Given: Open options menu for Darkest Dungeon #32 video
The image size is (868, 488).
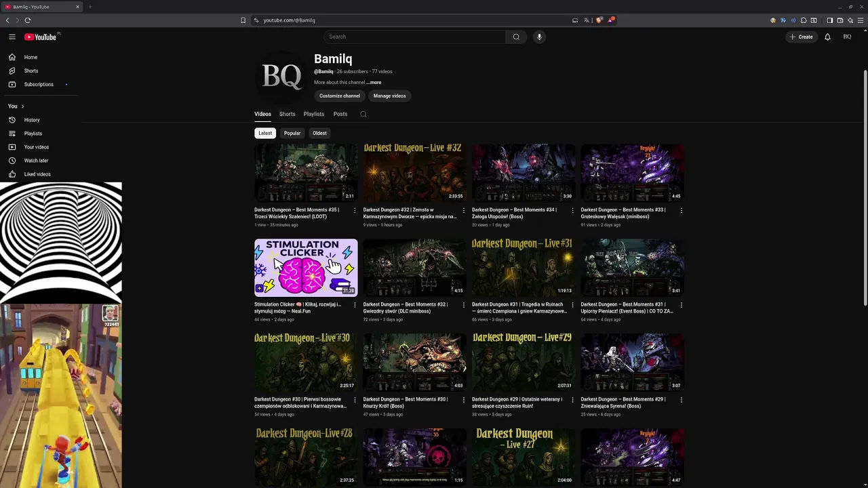Looking at the screenshot, I should pyautogui.click(x=464, y=210).
